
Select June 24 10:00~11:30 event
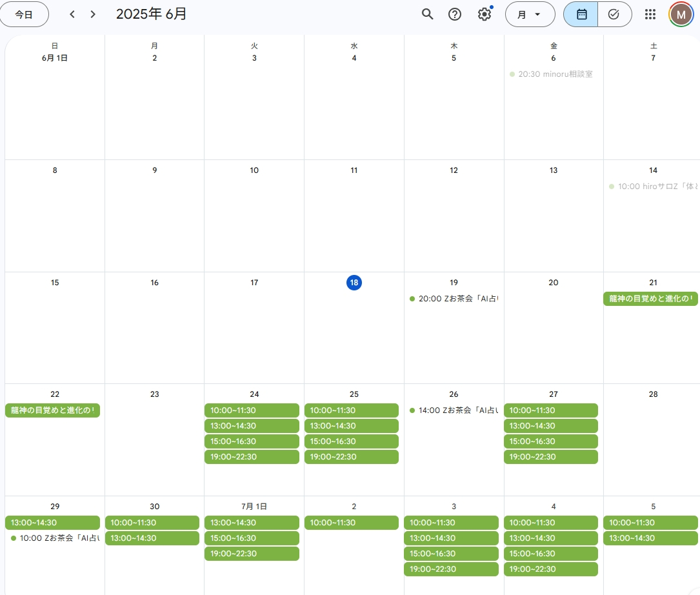pyautogui.click(x=252, y=410)
